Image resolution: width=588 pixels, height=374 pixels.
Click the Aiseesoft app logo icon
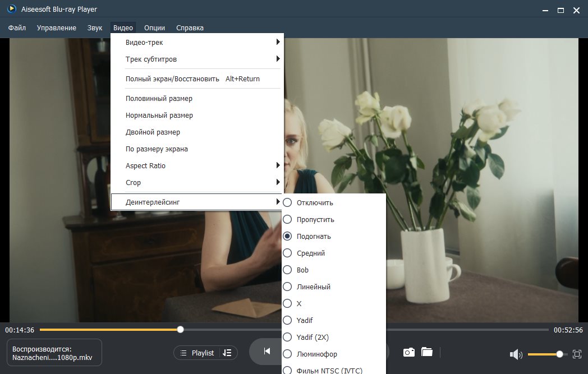[x=12, y=10]
